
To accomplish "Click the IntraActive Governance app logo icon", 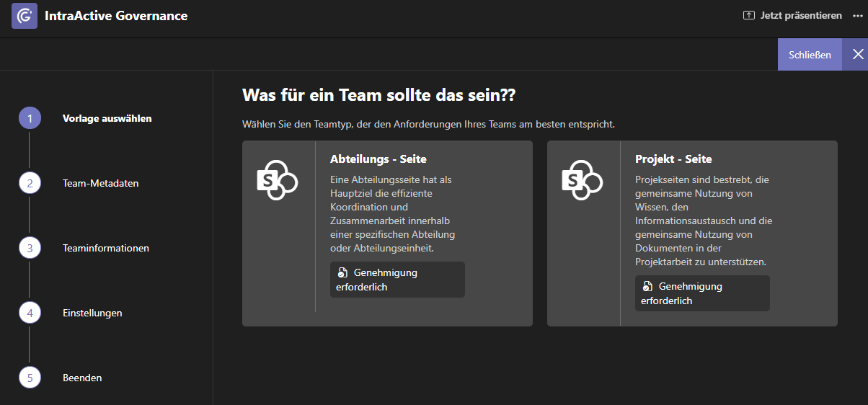I will tap(25, 16).
